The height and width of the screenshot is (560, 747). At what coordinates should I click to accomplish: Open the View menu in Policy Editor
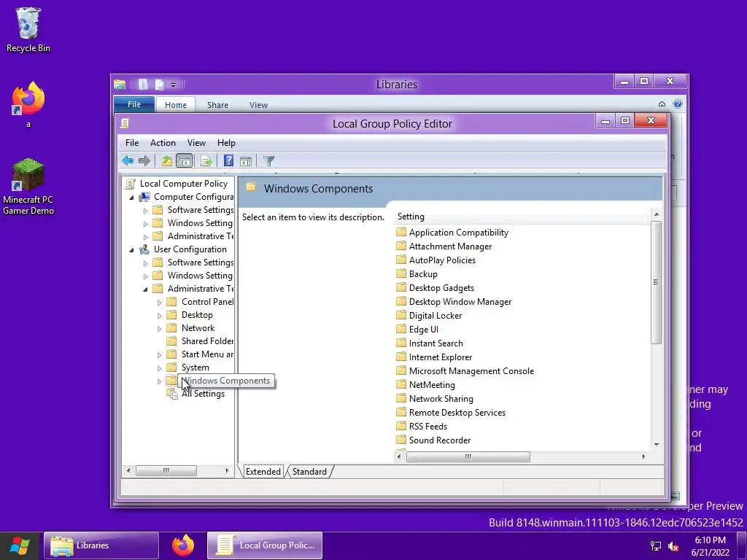pos(196,143)
